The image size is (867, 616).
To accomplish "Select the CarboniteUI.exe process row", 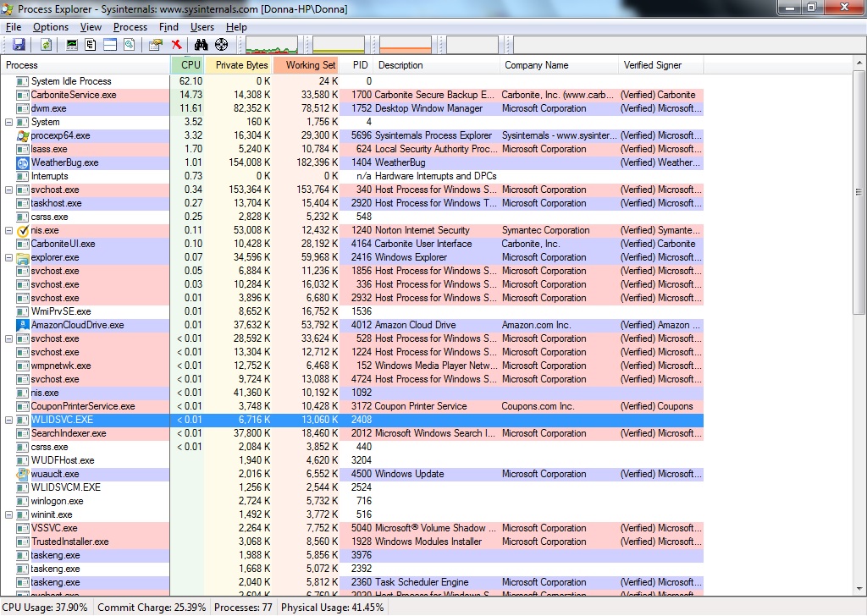I will coord(352,245).
